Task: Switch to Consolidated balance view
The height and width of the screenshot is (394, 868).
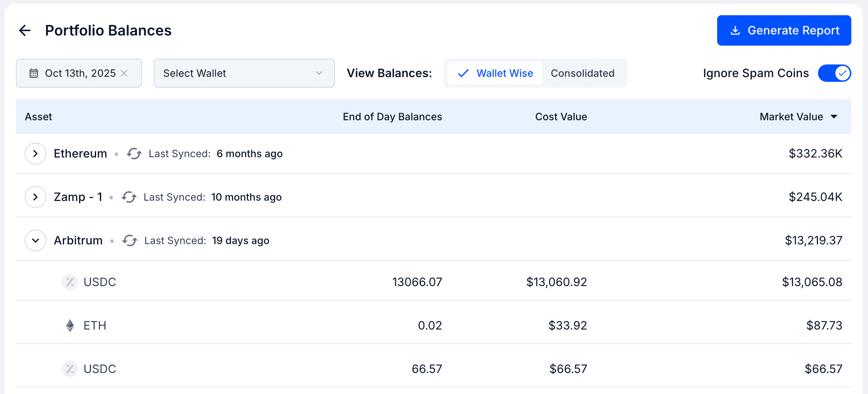Action: [582, 73]
